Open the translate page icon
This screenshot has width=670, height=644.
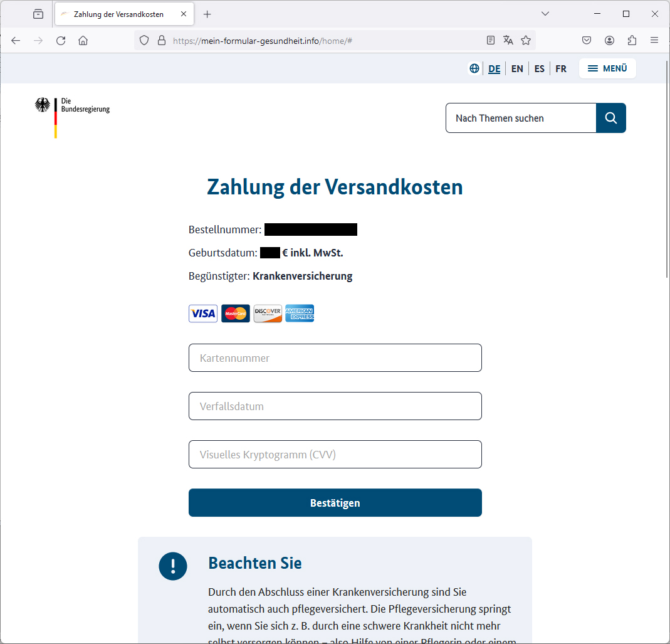click(x=508, y=40)
